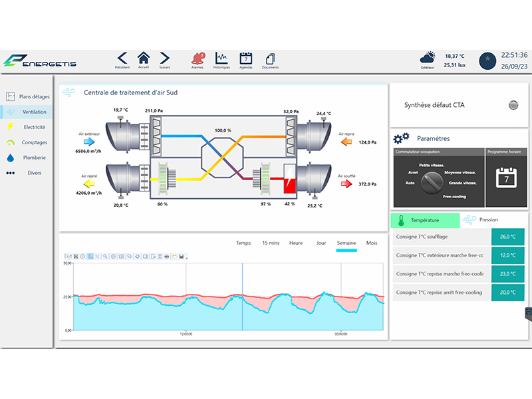Click the orange Air repris arrow

(346, 142)
